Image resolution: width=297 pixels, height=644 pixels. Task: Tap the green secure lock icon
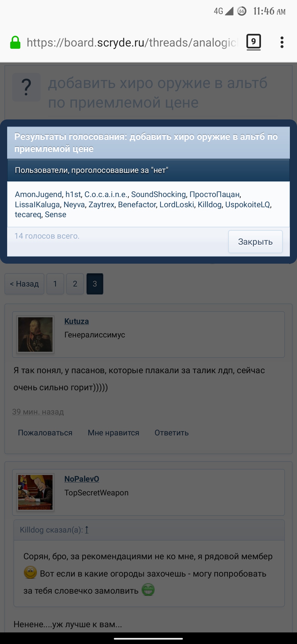pyautogui.click(x=15, y=43)
